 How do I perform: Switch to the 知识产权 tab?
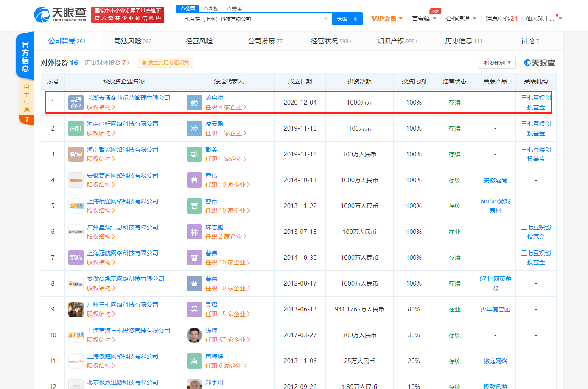[x=397, y=41]
